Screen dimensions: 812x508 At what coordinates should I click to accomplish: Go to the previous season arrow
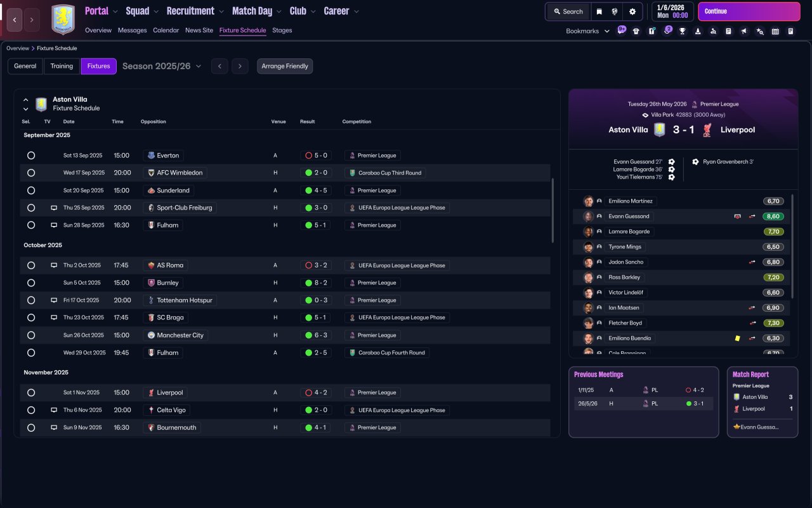coord(219,66)
